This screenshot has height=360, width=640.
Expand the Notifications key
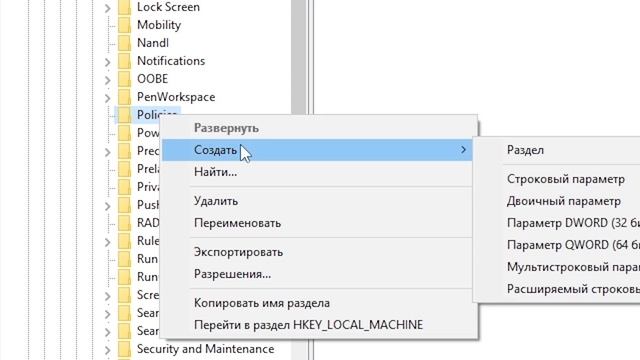coord(107,62)
